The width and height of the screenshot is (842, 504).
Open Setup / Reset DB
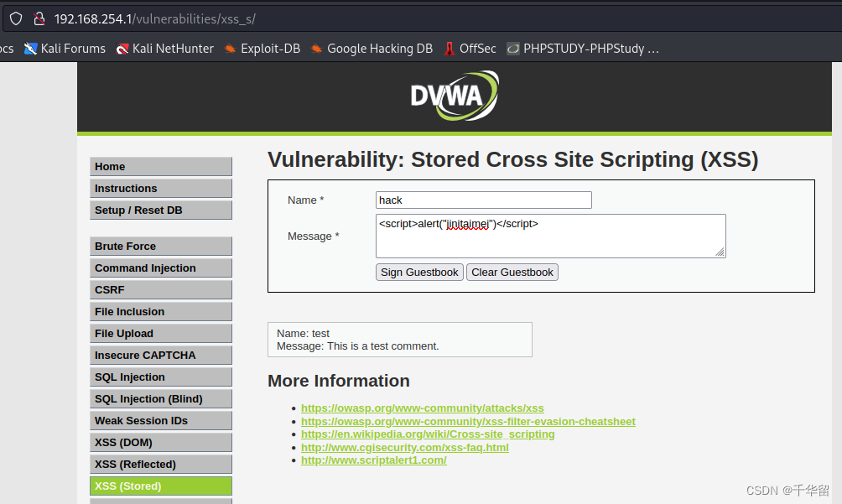tap(161, 210)
